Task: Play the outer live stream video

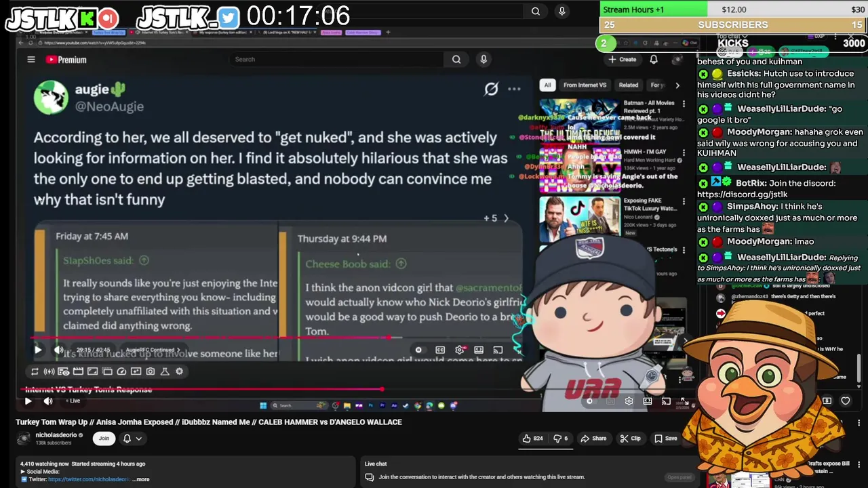Action: tap(28, 401)
